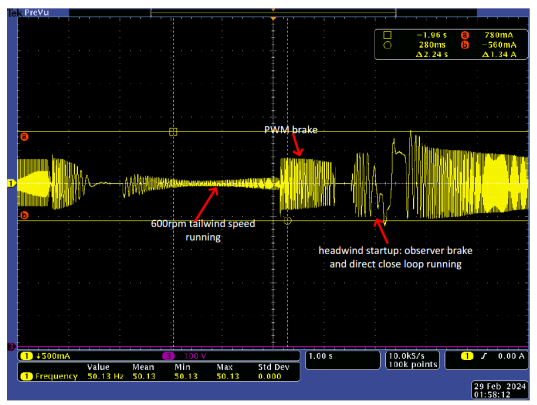This screenshot has height=405, width=537.
Task: Click the circle cursor handle near line b
Action: tap(288, 221)
